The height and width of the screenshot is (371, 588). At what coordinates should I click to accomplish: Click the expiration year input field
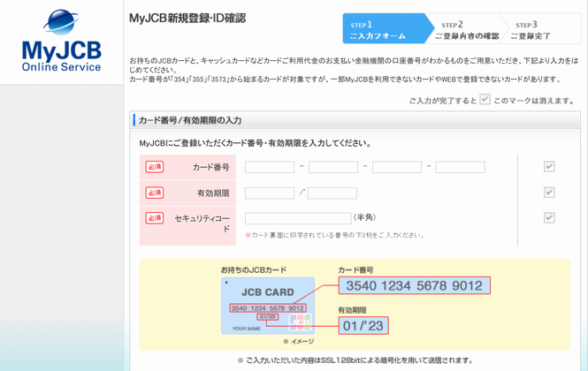(x=332, y=193)
